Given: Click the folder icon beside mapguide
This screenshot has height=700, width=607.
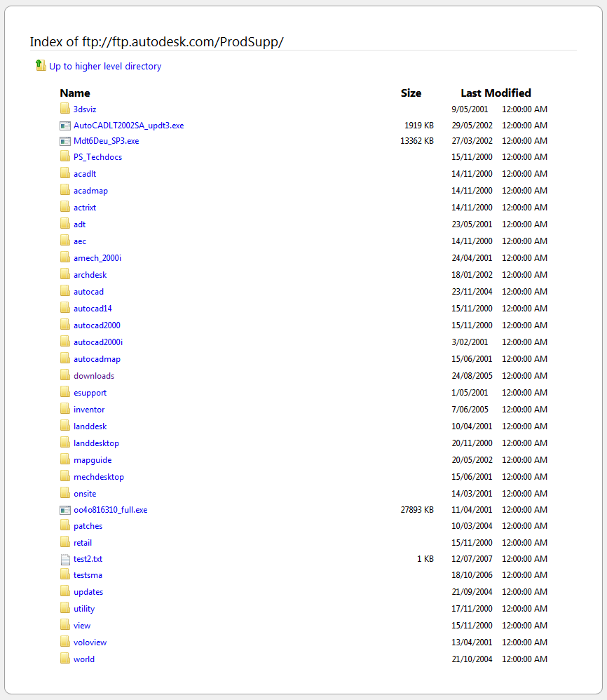Looking at the screenshot, I should [65, 459].
